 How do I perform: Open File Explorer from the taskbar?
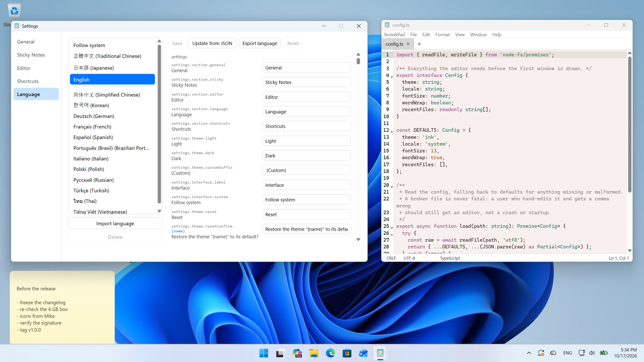coord(314,353)
